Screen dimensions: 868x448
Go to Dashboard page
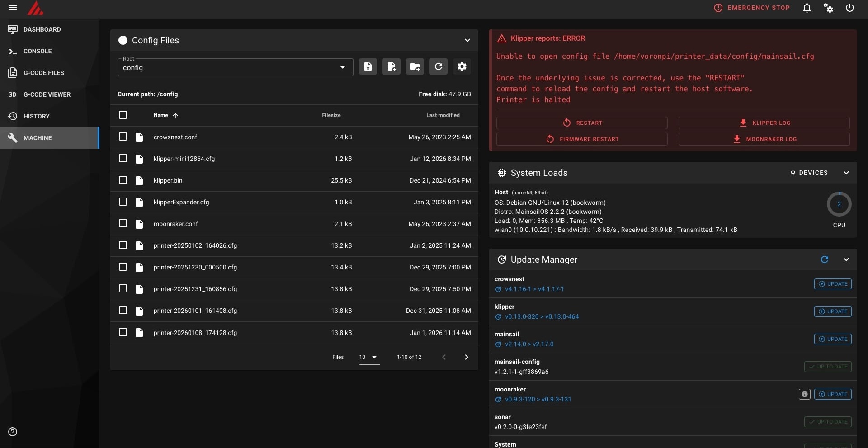[49, 29]
